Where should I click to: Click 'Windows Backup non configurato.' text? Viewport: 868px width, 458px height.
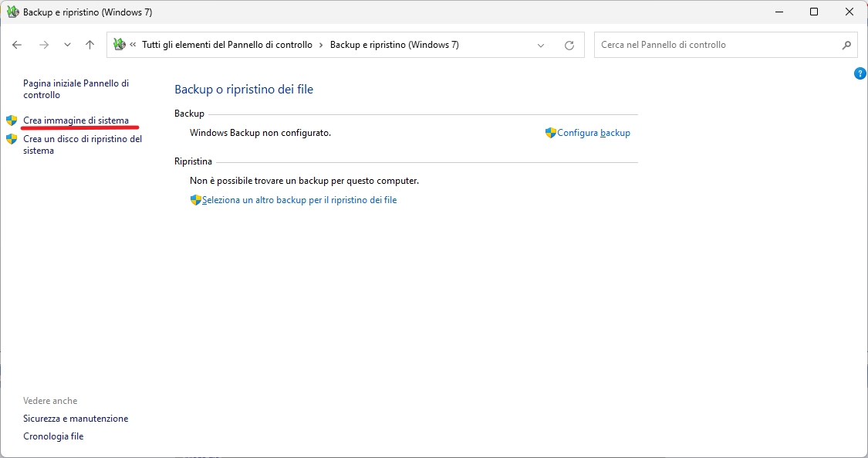click(x=260, y=133)
